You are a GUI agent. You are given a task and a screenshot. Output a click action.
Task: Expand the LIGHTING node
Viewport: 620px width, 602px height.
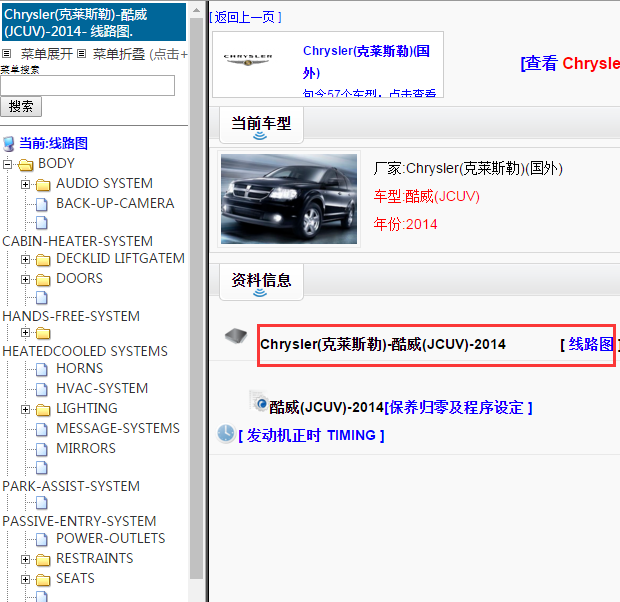point(25,409)
